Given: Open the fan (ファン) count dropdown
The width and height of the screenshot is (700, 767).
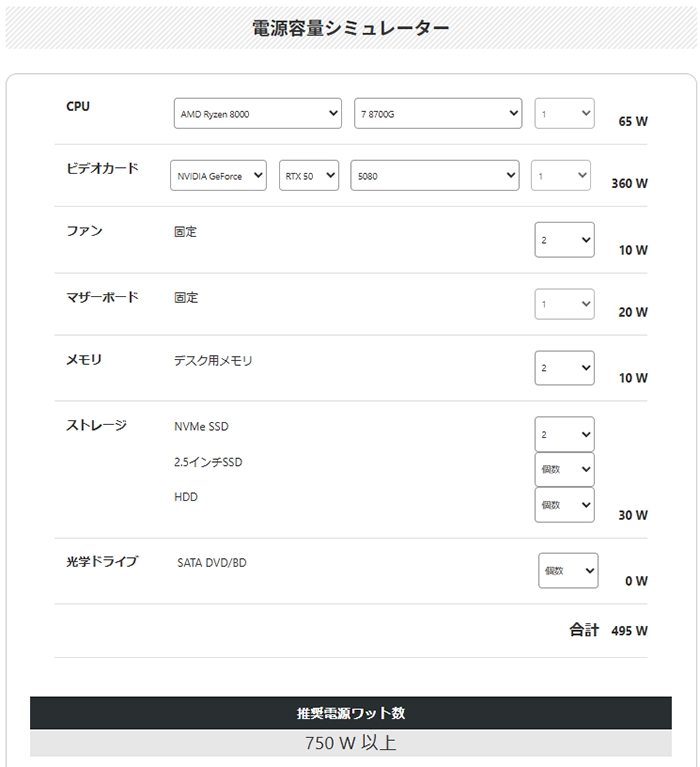Looking at the screenshot, I should 564,240.
